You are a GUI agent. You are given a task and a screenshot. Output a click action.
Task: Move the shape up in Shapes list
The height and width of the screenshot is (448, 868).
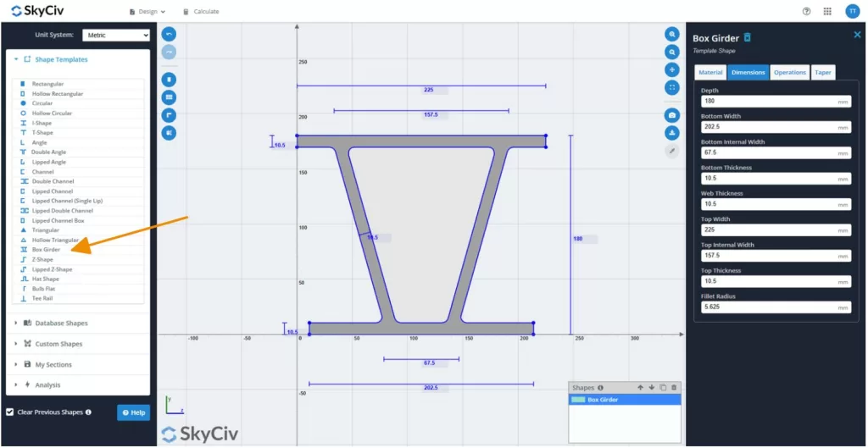(x=641, y=388)
